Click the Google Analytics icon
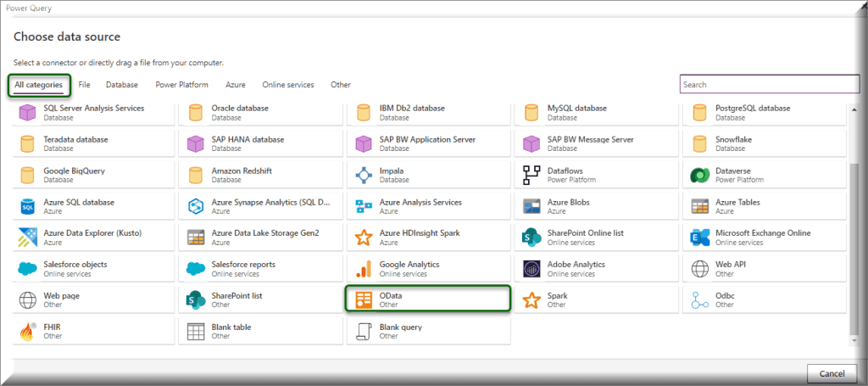Screen dimensions: 868x386 [x=364, y=269]
